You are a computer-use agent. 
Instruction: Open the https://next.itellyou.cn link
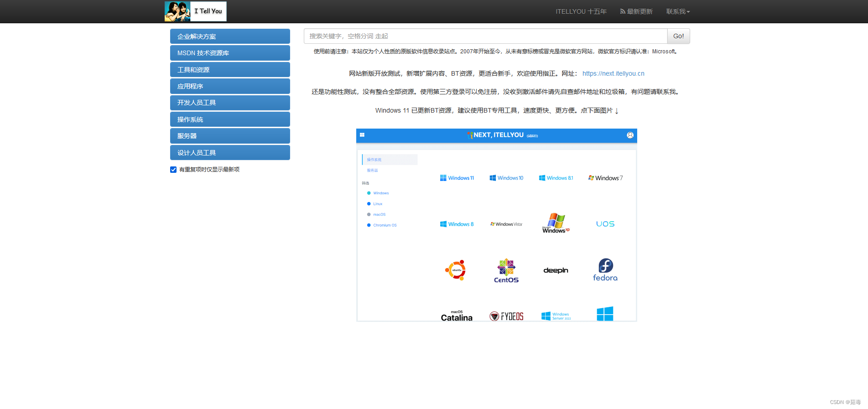click(x=613, y=73)
